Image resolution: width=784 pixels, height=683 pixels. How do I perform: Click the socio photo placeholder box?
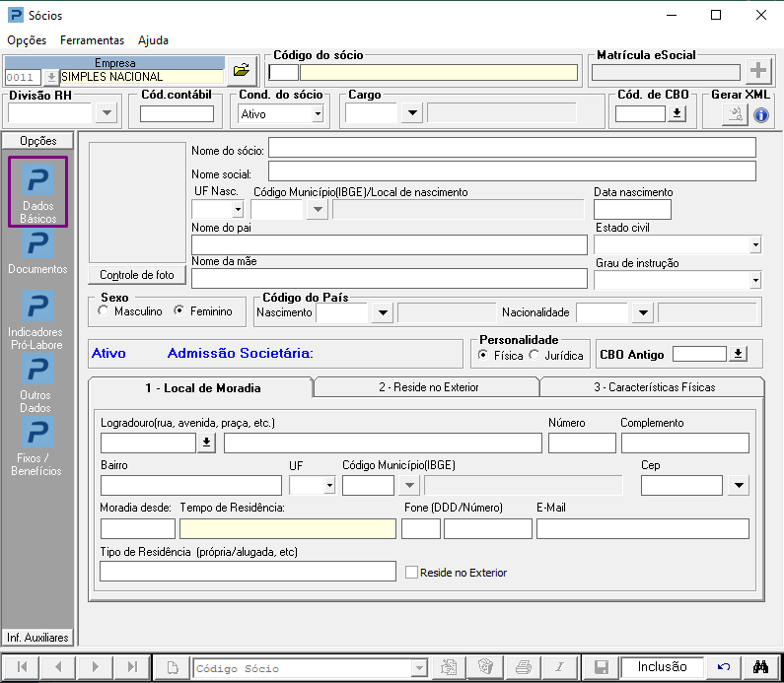pyautogui.click(x=137, y=202)
